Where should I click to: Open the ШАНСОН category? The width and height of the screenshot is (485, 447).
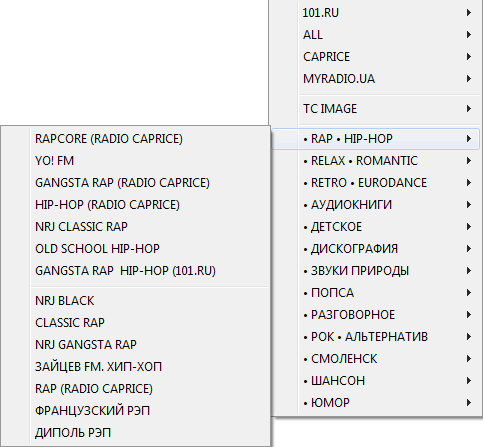point(376,381)
